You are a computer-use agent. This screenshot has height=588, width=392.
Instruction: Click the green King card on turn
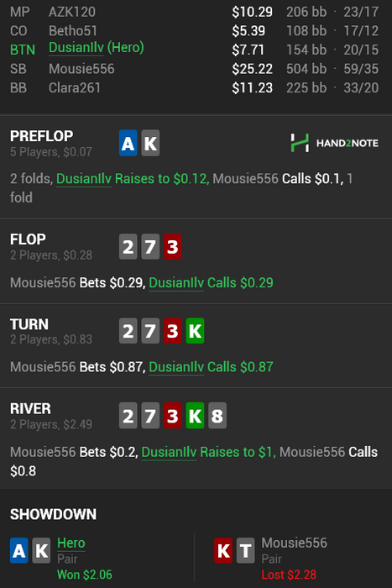point(195,331)
